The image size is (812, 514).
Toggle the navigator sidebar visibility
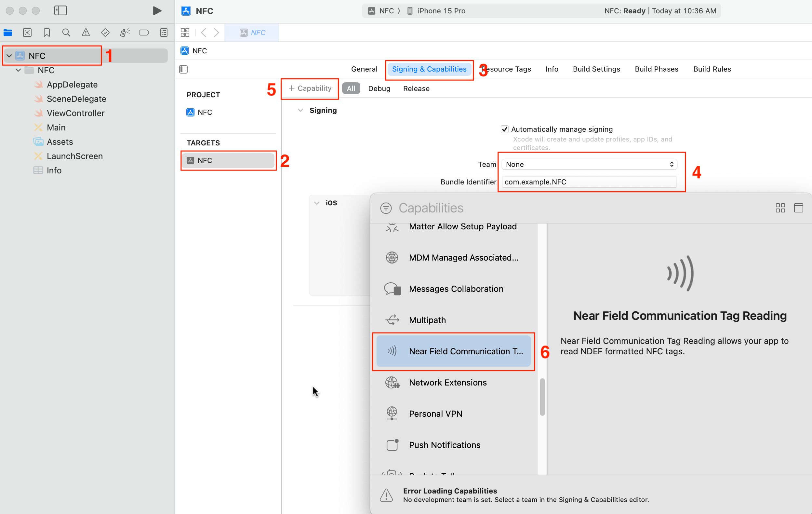[x=61, y=11]
